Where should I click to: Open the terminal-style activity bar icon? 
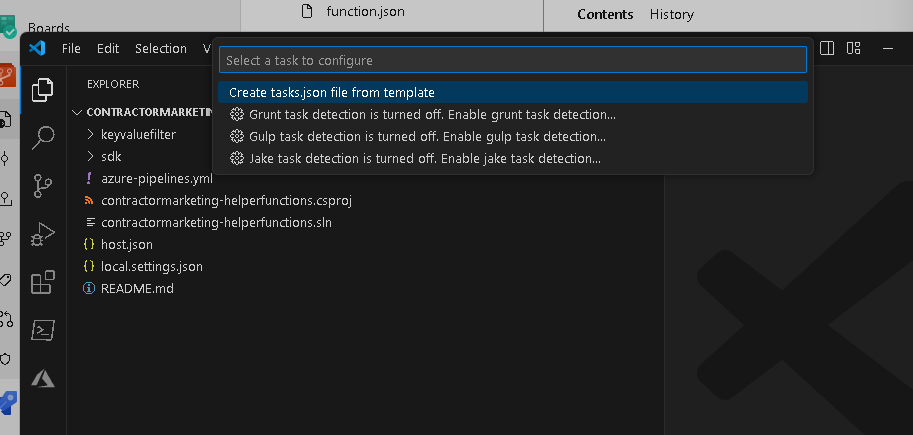(x=43, y=331)
